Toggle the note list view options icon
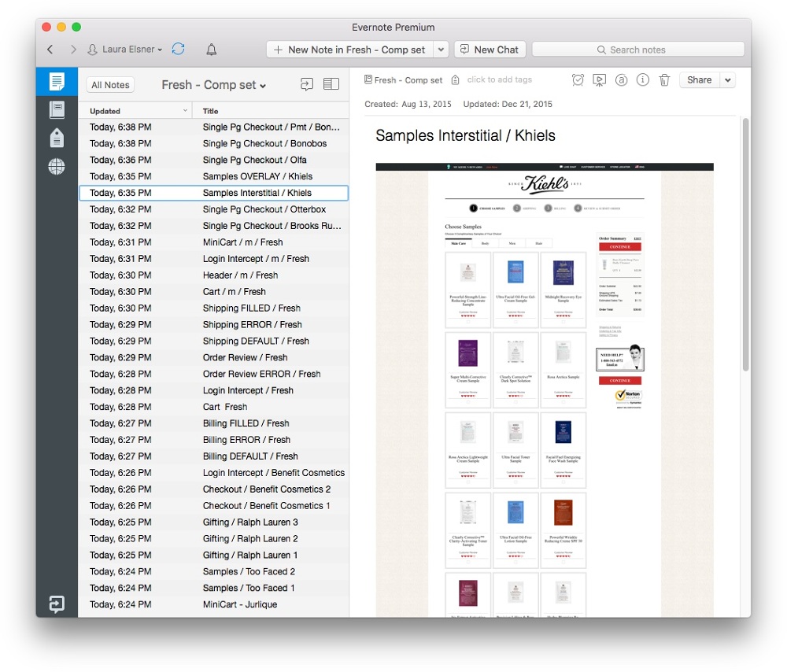Viewport: 787px width, 672px height. [x=331, y=84]
